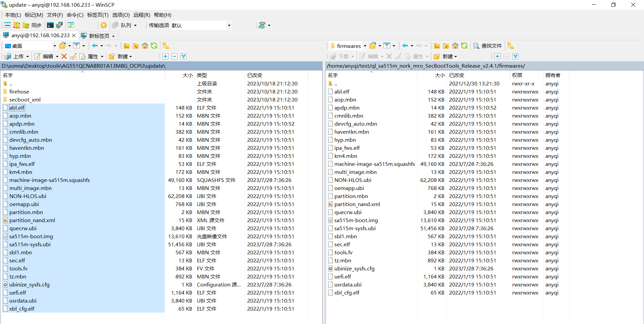Refresh the remote firmwares directory
The image size is (644, 324).
[x=464, y=46]
